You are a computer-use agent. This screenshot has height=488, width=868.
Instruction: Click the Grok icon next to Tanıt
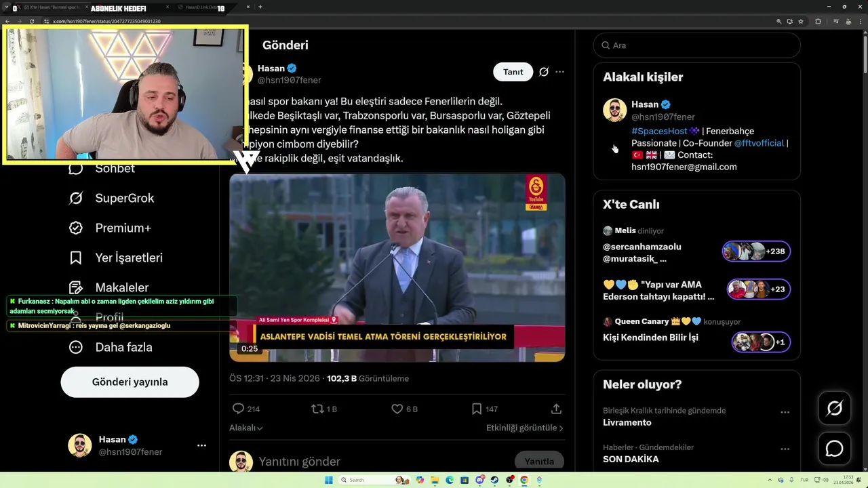point(544,72)
